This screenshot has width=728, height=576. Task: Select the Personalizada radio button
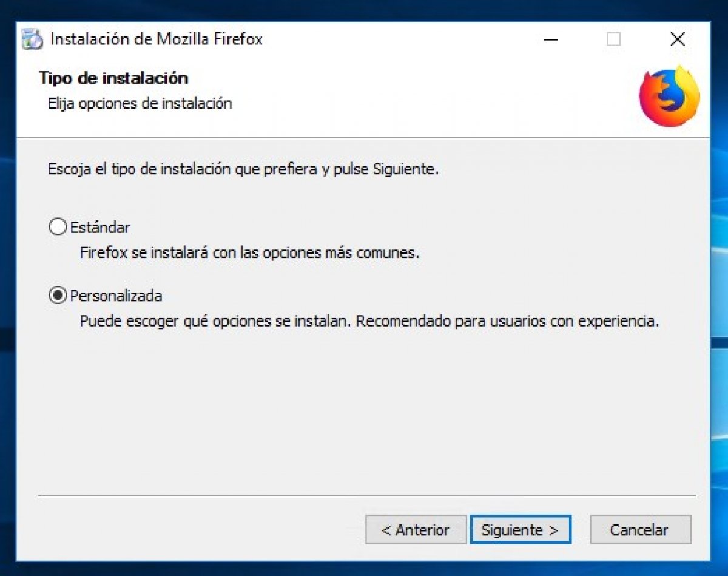tap(57, 296)
